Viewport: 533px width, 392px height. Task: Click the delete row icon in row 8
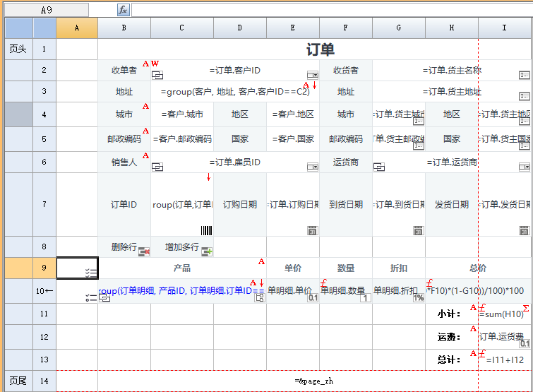[x=144, y=251]
